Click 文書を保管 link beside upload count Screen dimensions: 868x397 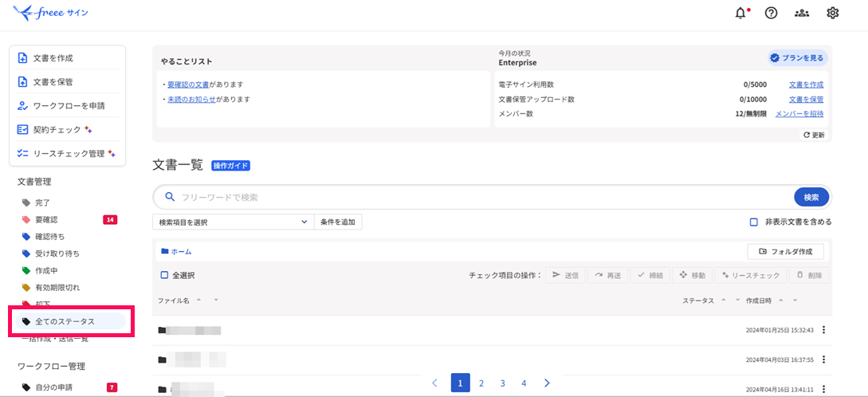click(806, 100)
